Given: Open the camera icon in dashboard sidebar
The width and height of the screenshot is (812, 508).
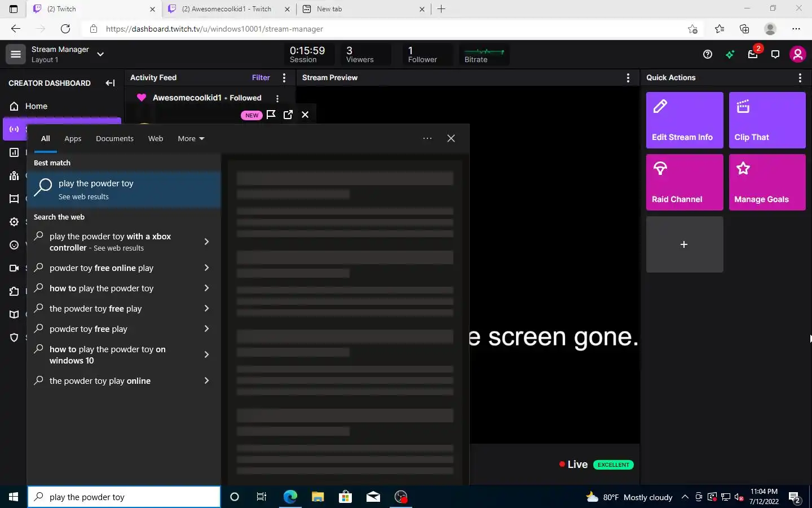Looking at the screenshot, I should tap(14, 268).
